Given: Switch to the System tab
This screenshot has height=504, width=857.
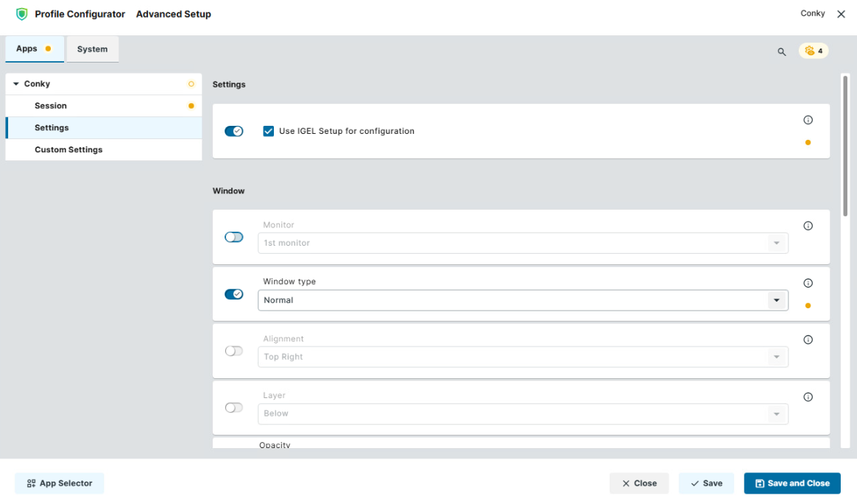Looking at the screenshot, I should click(x=92, y=49).
